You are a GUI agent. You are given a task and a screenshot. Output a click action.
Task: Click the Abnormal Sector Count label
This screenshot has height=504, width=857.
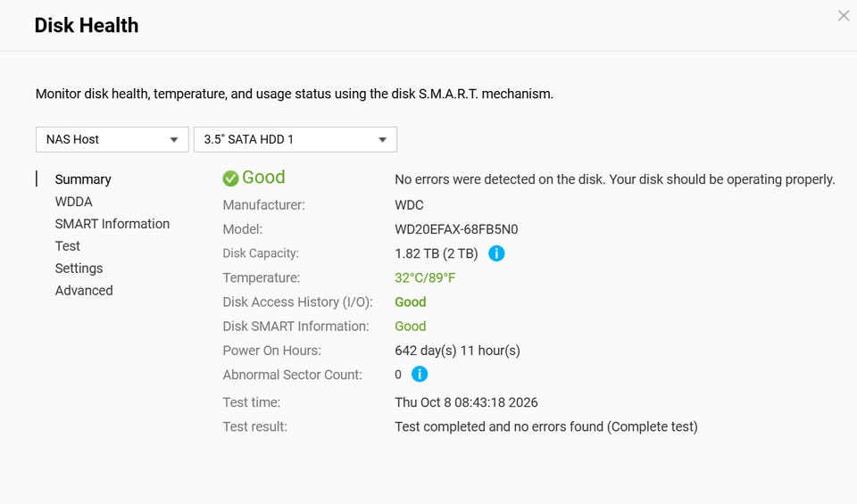[293, 375]
